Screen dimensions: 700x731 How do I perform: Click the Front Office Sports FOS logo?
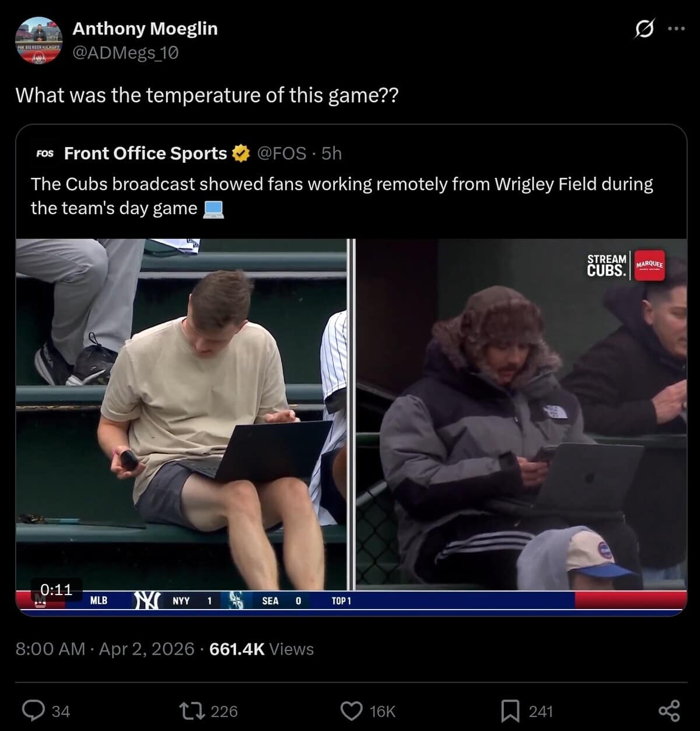[x=45, y=153]
